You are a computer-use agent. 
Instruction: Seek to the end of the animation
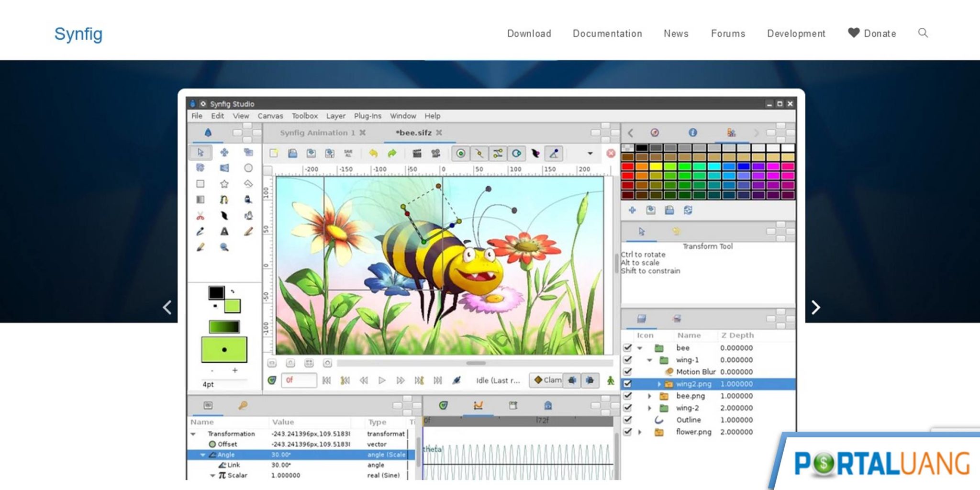click(437, 380)
